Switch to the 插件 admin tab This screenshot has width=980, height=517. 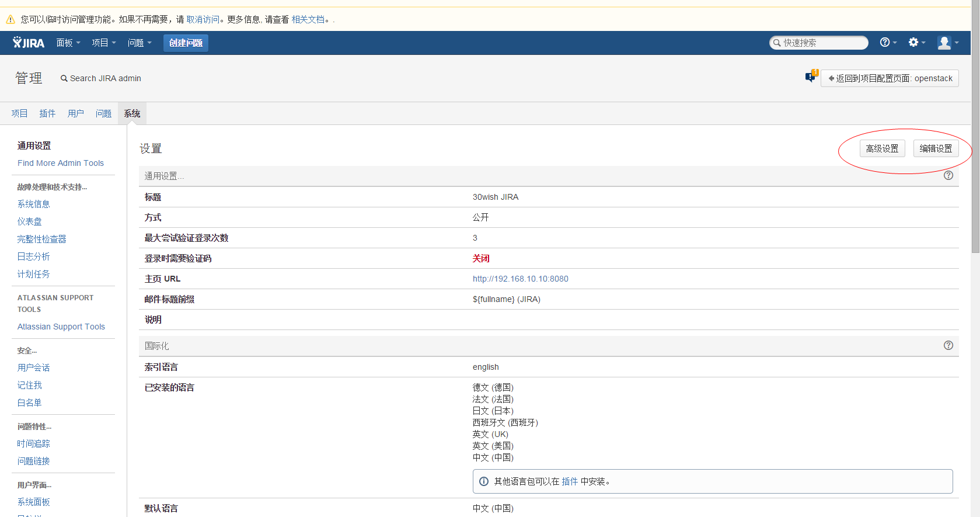pos(47,113)
